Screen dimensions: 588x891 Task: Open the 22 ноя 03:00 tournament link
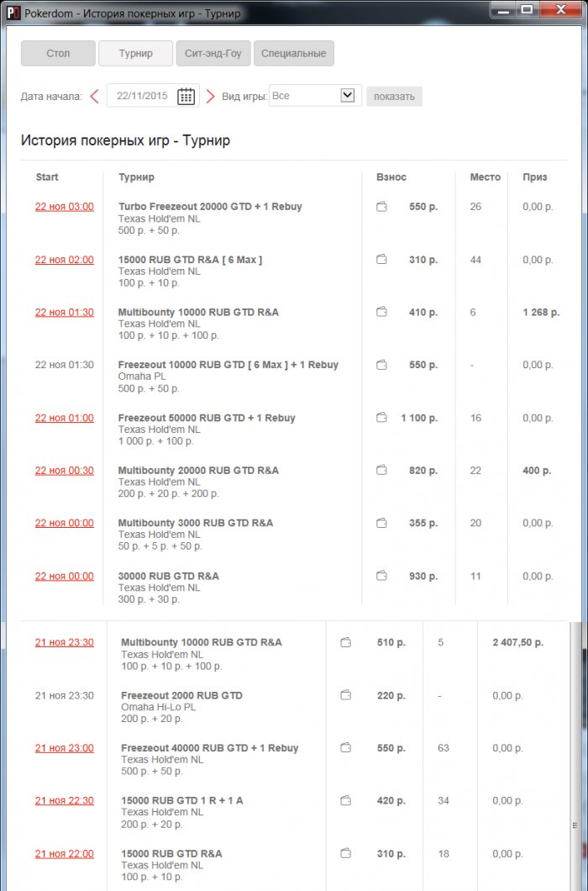(x=65, y=207)
